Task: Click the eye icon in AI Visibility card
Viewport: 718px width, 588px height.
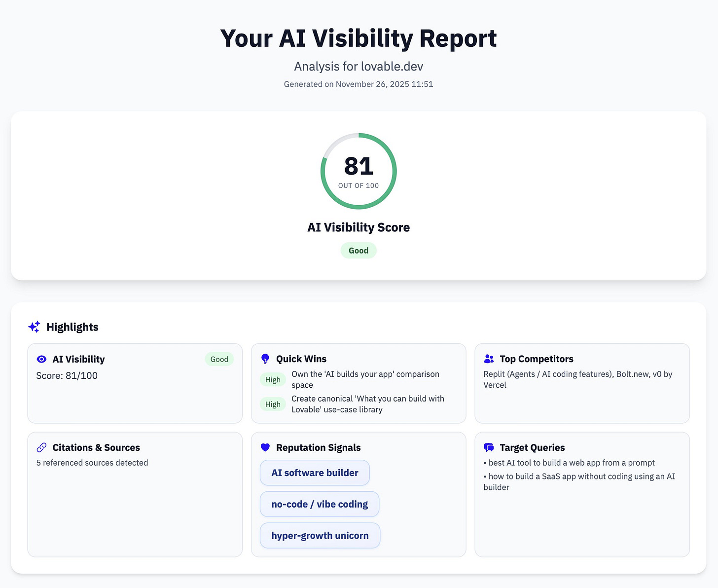Action: click(41, 359)
